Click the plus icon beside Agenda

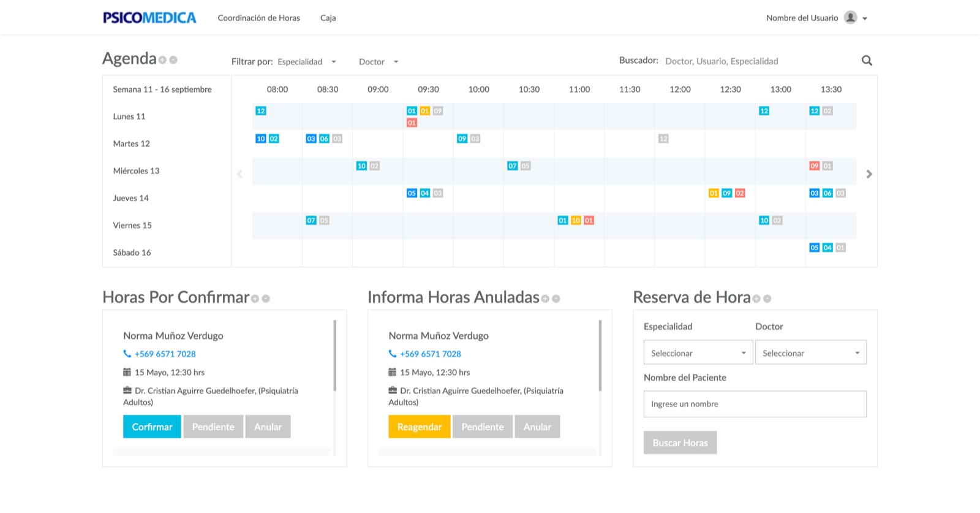[x=162, y=60]
